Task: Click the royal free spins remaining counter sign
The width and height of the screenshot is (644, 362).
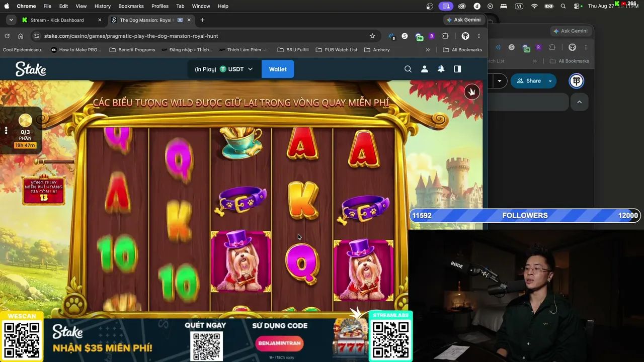Action: (x=44, y=191)
